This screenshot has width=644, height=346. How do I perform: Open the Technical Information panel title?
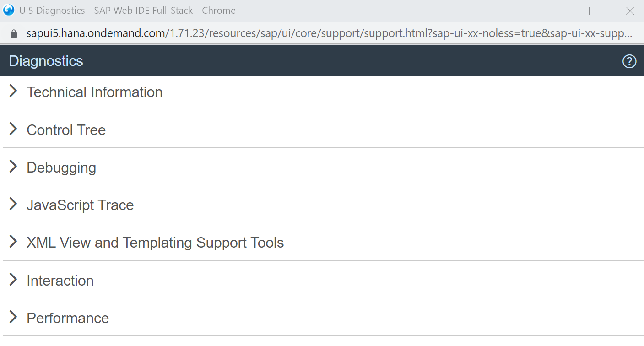pos(95,92)
